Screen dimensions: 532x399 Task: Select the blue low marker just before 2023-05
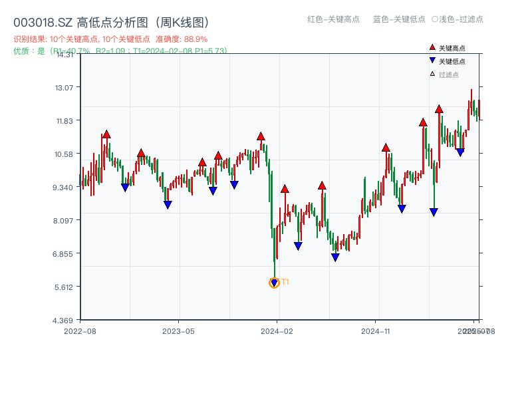(168, 205)
